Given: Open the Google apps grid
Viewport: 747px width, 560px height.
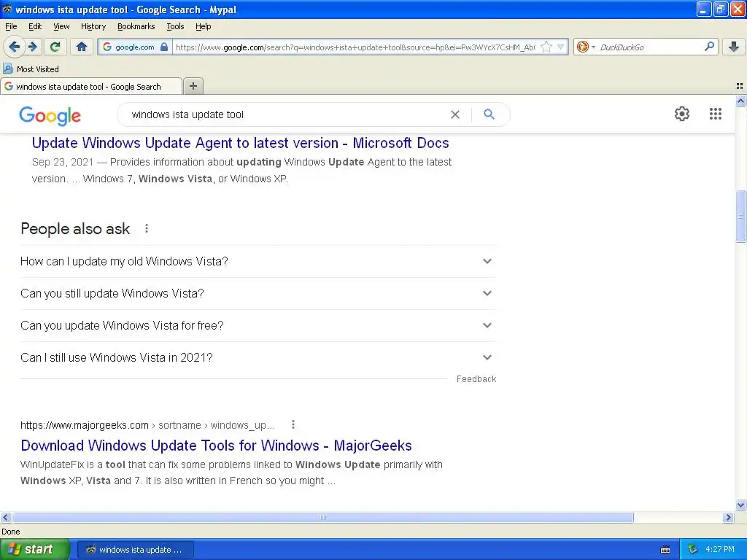Looking at the screenshot, I should click(x=715, y=114).
